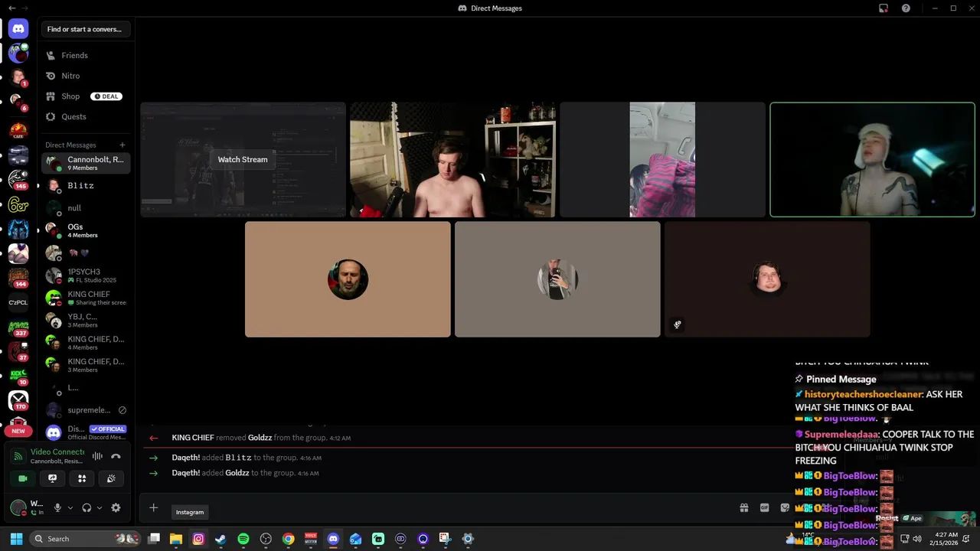Viewport: 980px width, 551px height.
Task: Open the Shop page
Action: 86,96
